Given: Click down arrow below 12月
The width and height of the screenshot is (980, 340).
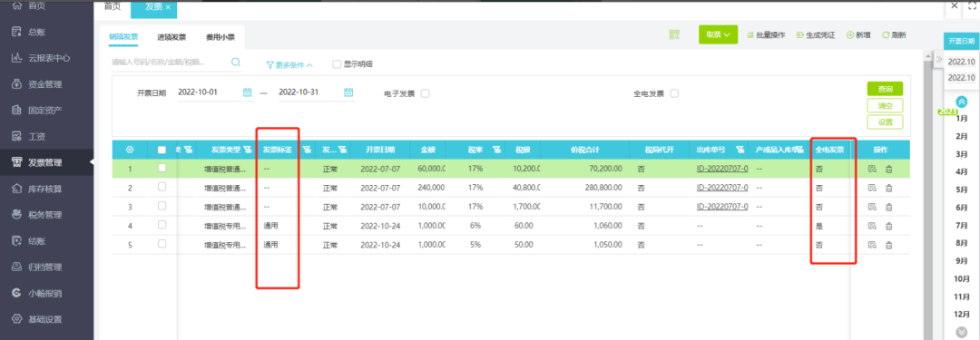Looking at the screenshot, I should (962, 332).
